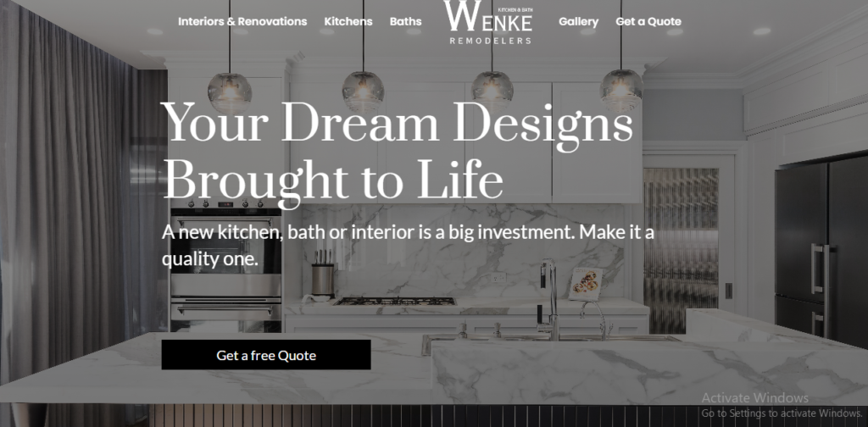Click the gas cooktop burners
This screenshot has width=868, height=427.
[395, 302]
